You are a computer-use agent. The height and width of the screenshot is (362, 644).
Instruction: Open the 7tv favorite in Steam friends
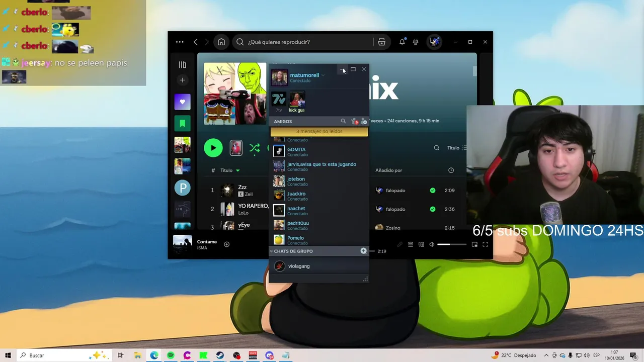tap(279, 99)
